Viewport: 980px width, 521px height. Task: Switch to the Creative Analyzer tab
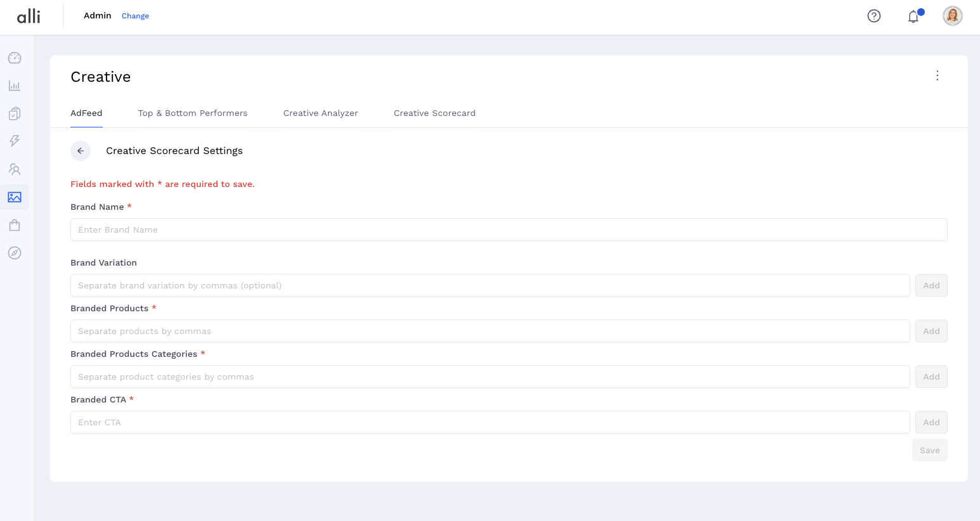point(320,113)
